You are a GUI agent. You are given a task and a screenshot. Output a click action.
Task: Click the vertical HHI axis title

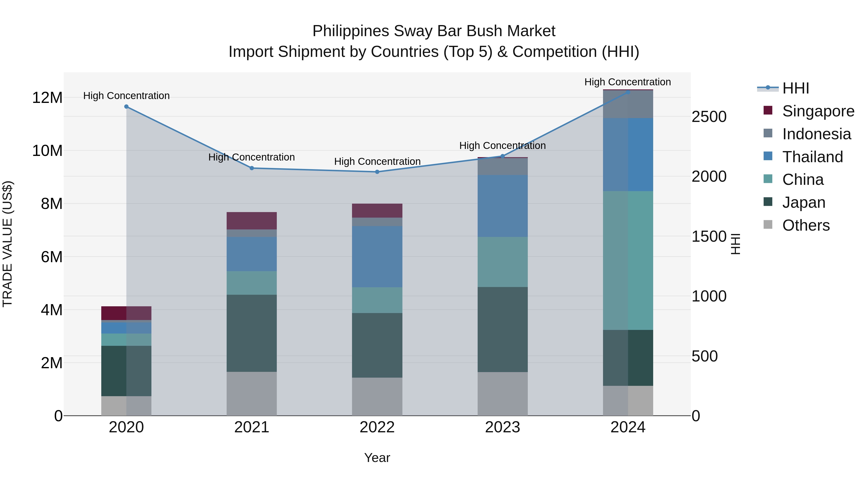tap(736, 244)
